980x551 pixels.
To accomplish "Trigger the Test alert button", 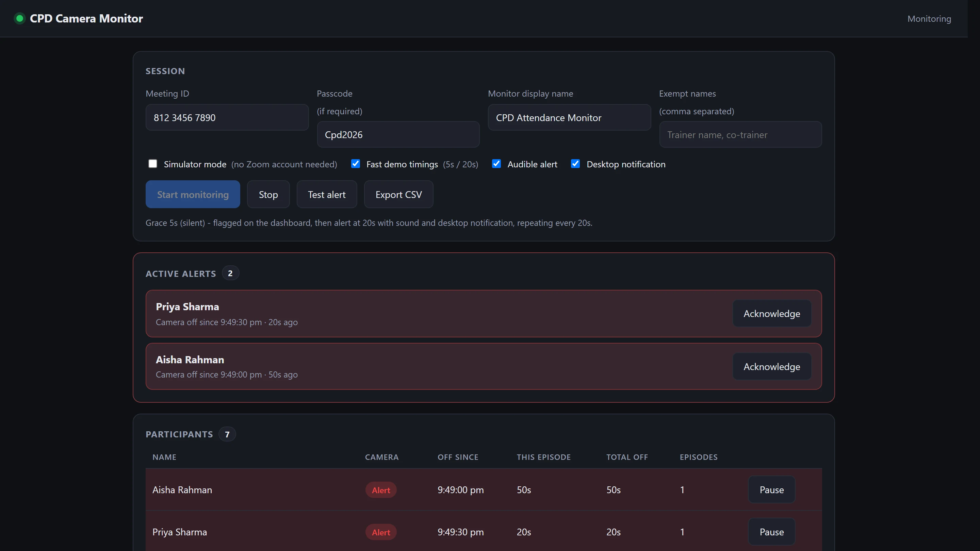I will [327, 194].
